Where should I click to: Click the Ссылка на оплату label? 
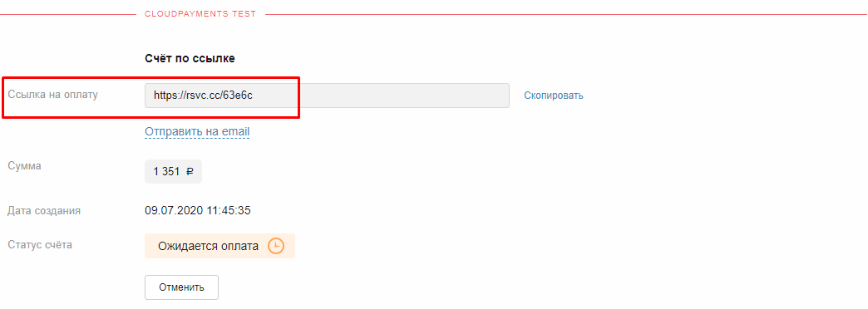pyautogui.click(x=53, y=95)
